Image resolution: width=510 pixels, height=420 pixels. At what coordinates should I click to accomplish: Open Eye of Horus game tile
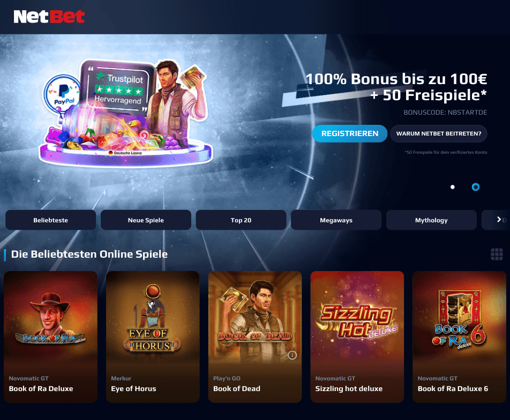point(153,337)
